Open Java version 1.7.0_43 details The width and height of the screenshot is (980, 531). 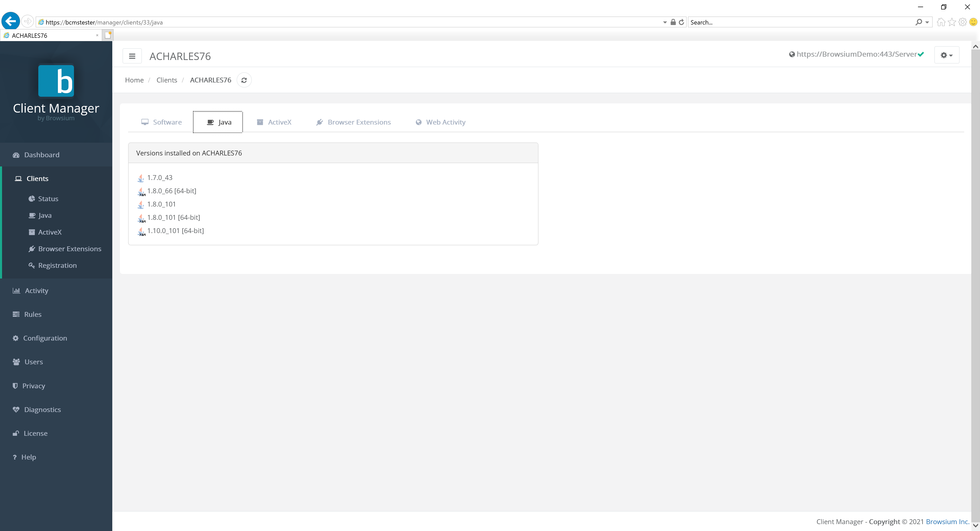tap(160, 177)
